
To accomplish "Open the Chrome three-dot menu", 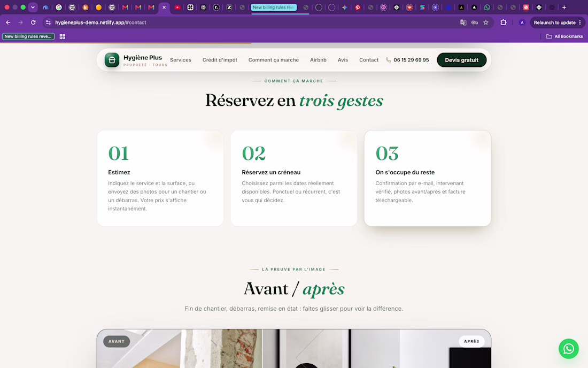I will click(580, 22).
